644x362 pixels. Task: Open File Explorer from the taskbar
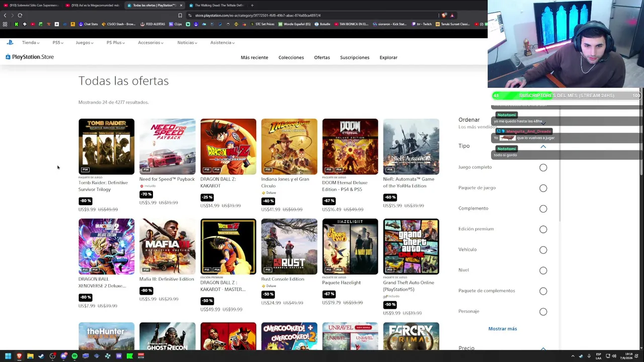pos(30,356)
